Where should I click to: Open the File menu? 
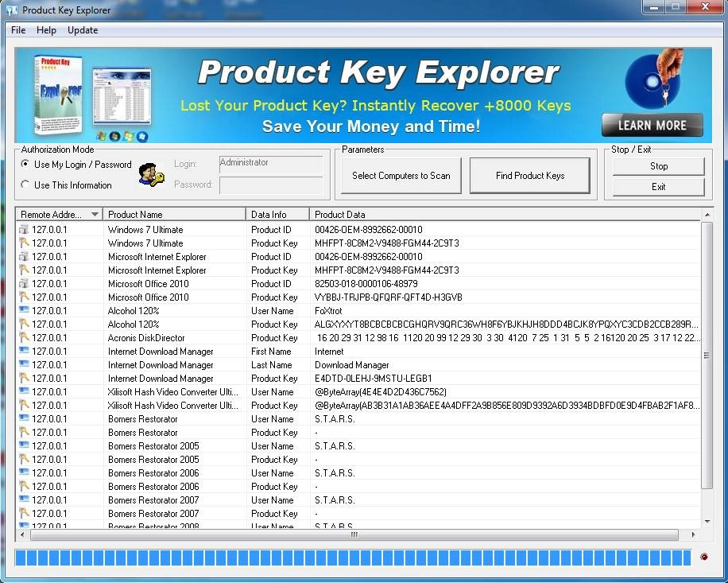coord(18,30)
